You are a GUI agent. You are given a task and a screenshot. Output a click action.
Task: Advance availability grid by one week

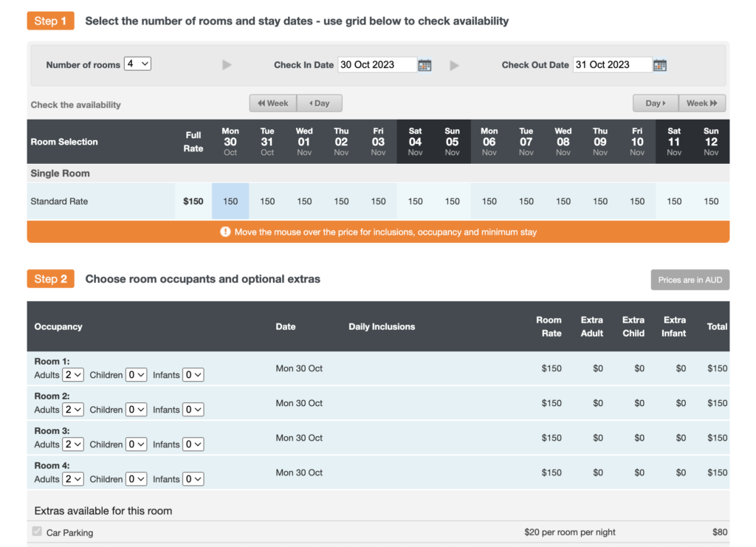[x=702, y=103]
